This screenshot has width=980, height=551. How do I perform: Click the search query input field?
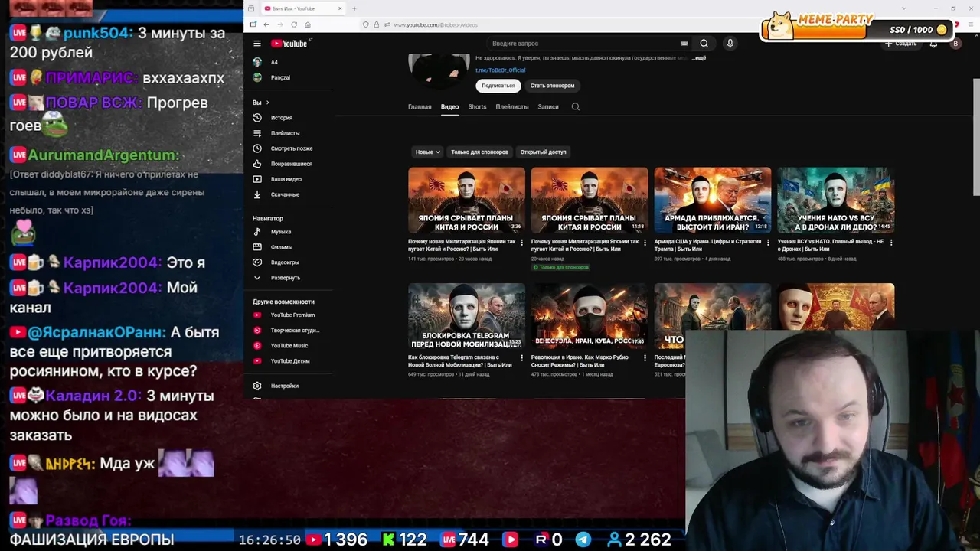(x=582, y=44)
